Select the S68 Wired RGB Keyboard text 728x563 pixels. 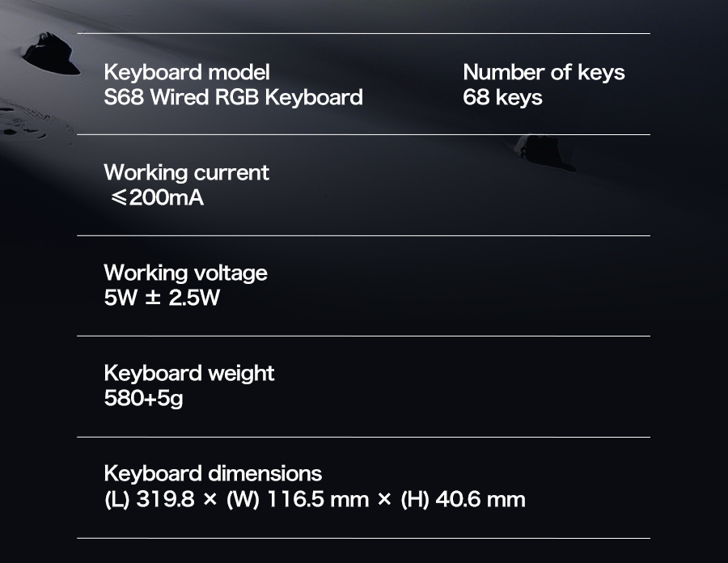(x=233, y=97)
